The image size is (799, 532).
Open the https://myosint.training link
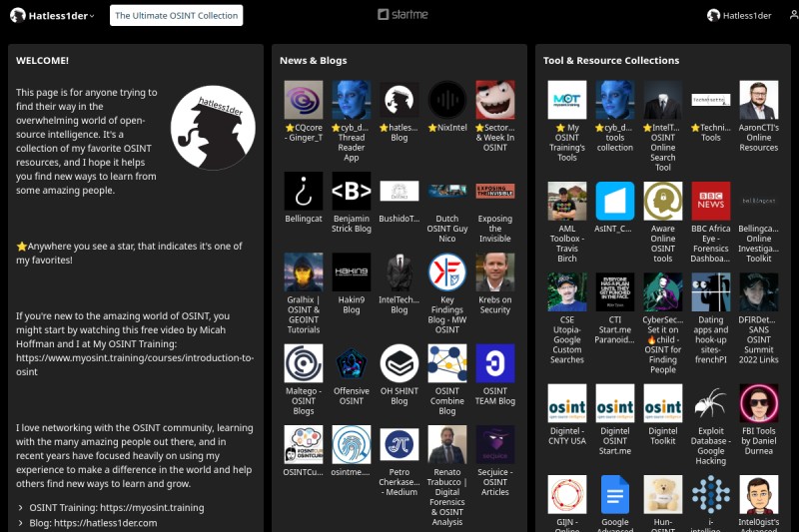(x=152, y=508)
